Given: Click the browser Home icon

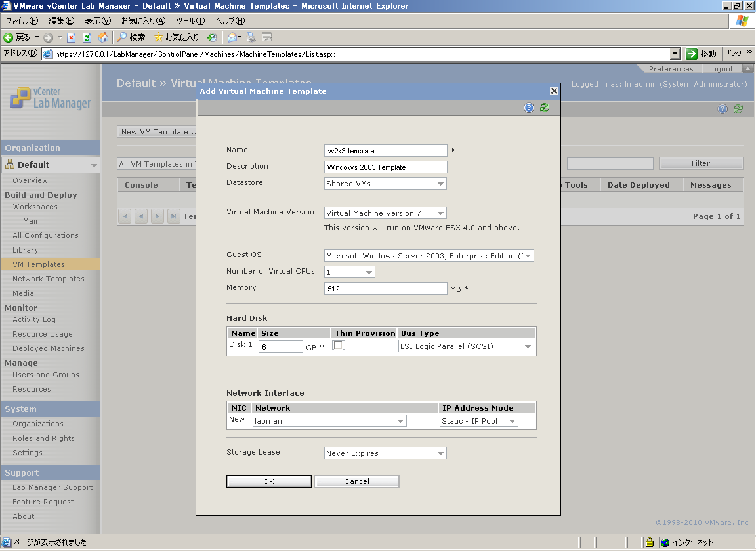Looking at the screenshot, I should coord(103,37).
